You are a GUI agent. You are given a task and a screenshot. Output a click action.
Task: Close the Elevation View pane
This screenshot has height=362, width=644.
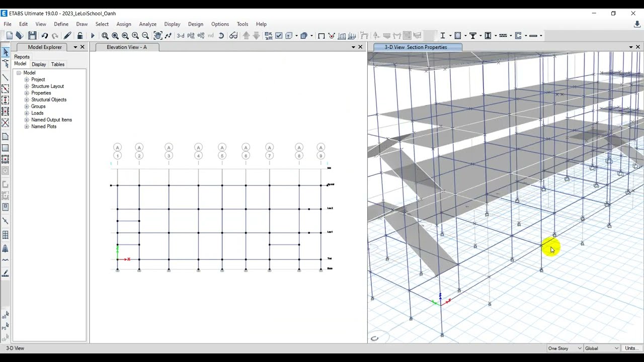coord(360,47)
